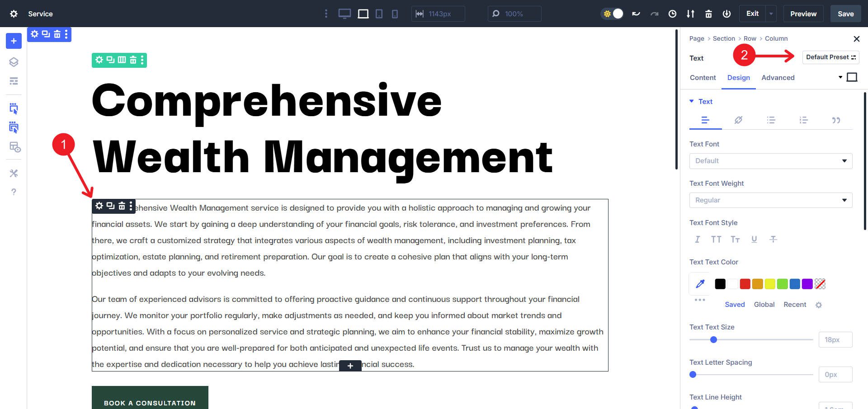Click the undo arrow in top bar
The height and width of the screenshot is (409, 868).
click(x=636, y=14)
